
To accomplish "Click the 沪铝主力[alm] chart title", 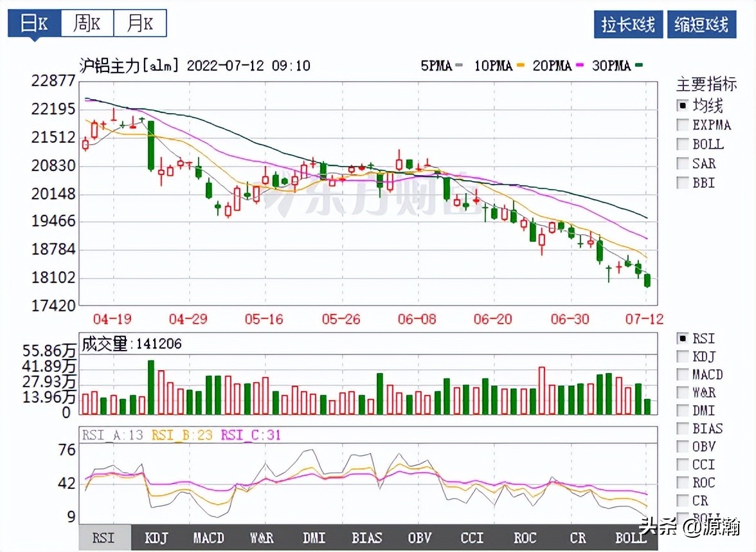I will pyautogui.click(x=129, y=66).
